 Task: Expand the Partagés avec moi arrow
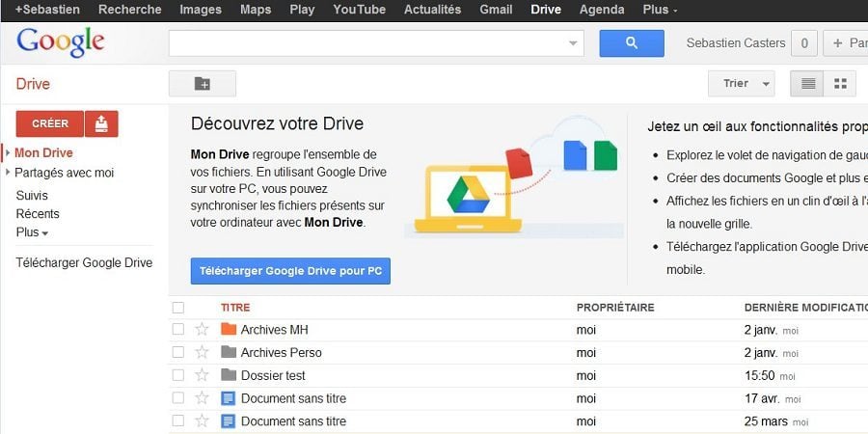pyautogui.click(x=8, y=173)
